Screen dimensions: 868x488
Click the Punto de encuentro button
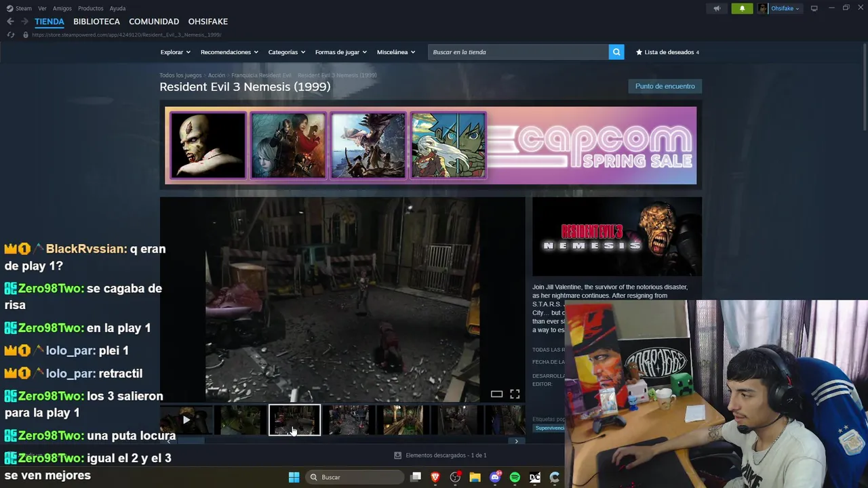tap(665, 86)
